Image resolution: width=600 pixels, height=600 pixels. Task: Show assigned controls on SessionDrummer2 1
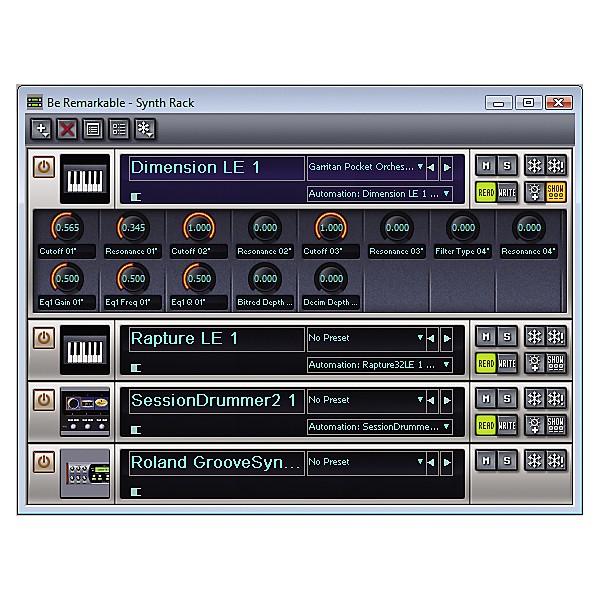click(x=556, y=425)
